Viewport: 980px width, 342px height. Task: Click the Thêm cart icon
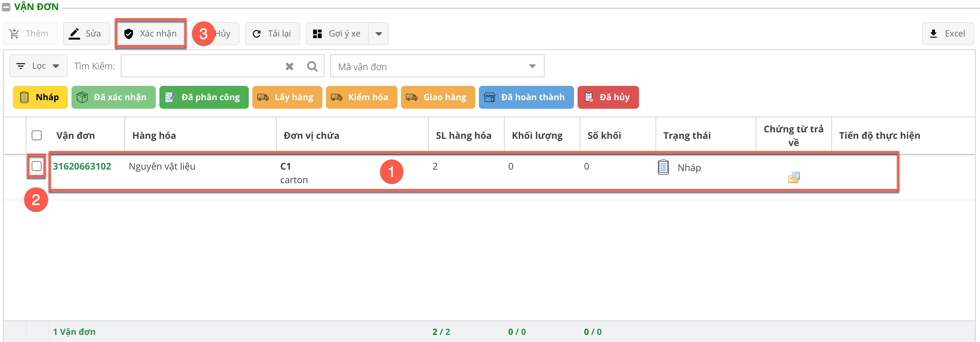point(14,34)
